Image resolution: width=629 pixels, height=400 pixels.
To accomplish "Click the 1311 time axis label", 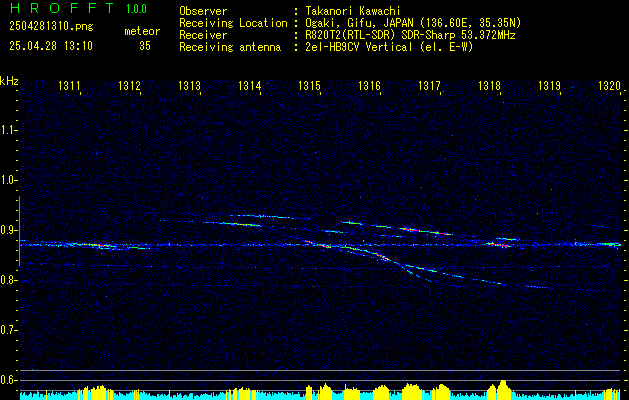I will [x=69, y=85].
